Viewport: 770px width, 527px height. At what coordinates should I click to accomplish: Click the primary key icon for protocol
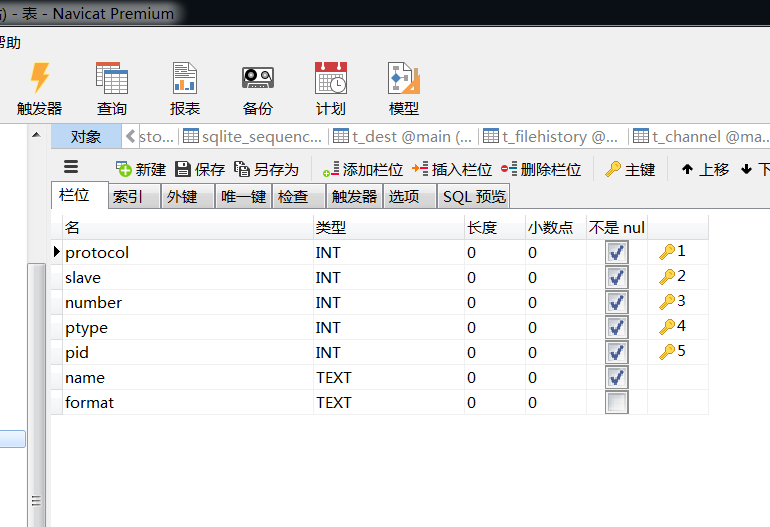click(x=667, y=252)
